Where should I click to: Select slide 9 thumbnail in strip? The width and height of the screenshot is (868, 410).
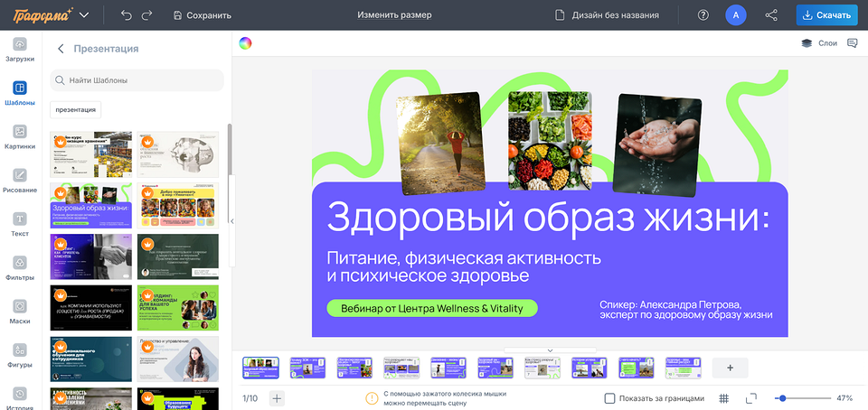point(637,368)
